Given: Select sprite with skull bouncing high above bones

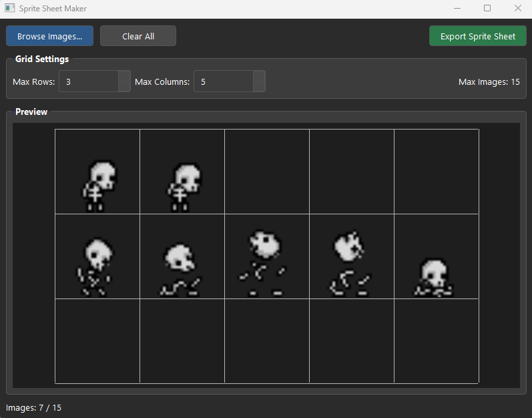Looking at the screenshot, I should (262, 263).
